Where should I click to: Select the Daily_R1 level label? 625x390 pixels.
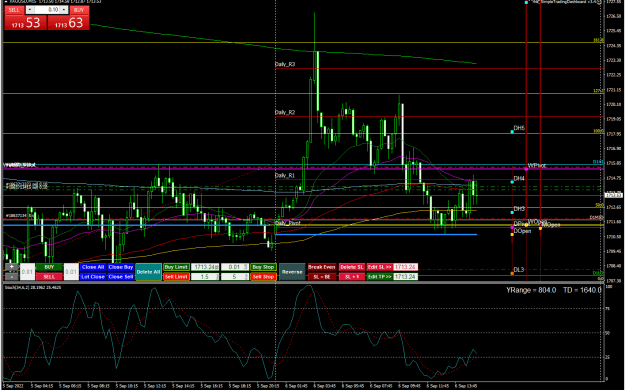(x=285, y=175)
